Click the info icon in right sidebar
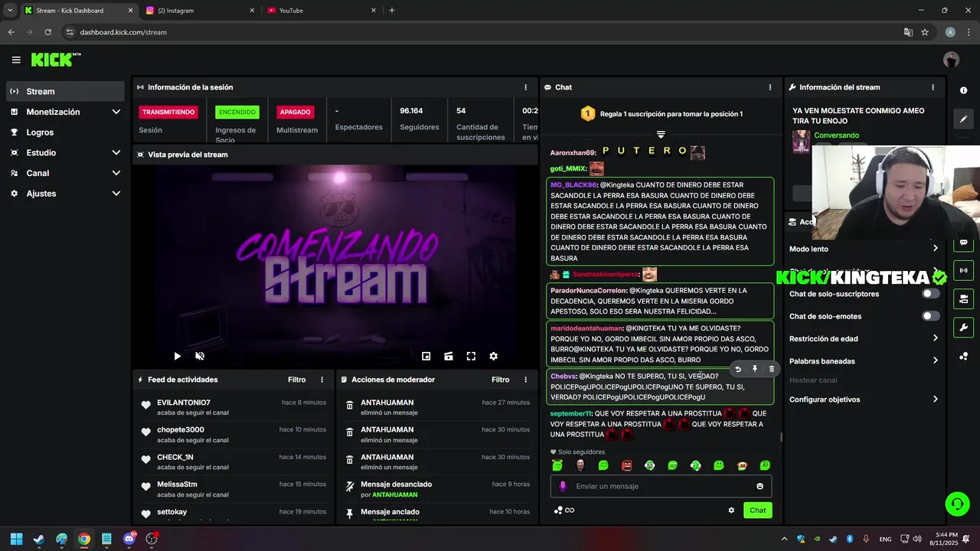 click(963, 90)
